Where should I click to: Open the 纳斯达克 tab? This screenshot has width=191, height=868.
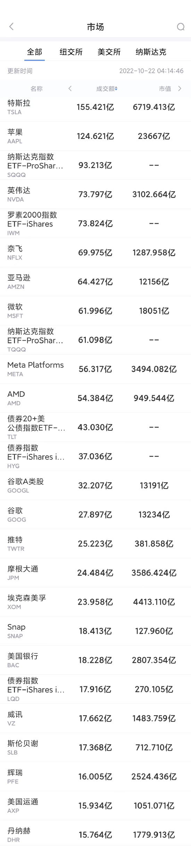coord(151,52)
